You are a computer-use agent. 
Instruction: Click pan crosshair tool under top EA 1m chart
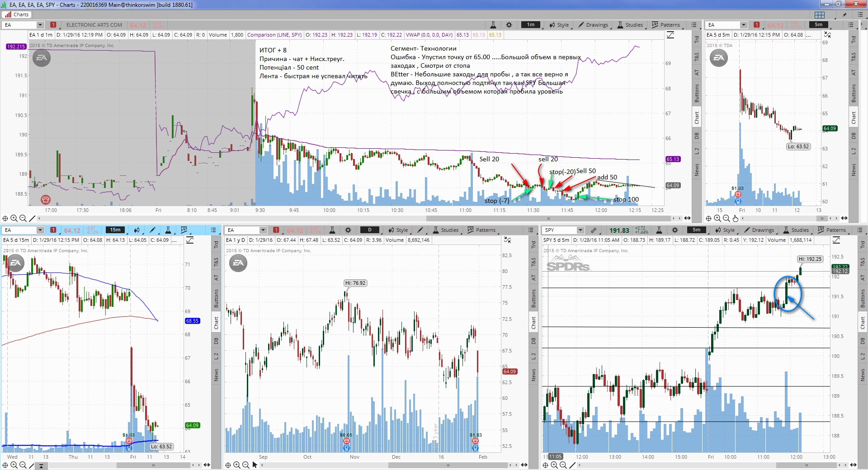(5, 218)
